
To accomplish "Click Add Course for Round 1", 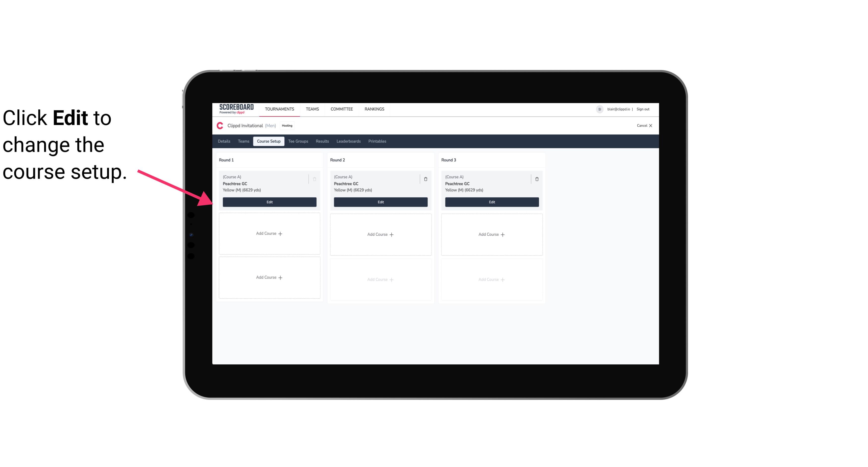I will click(x=270, y=234).
